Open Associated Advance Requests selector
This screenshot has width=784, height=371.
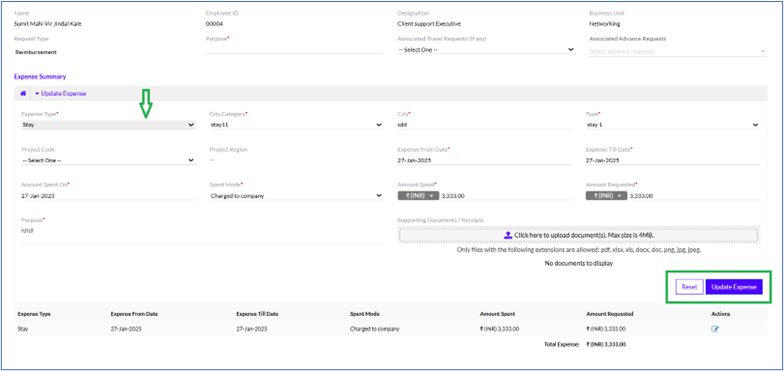point(678,52)
